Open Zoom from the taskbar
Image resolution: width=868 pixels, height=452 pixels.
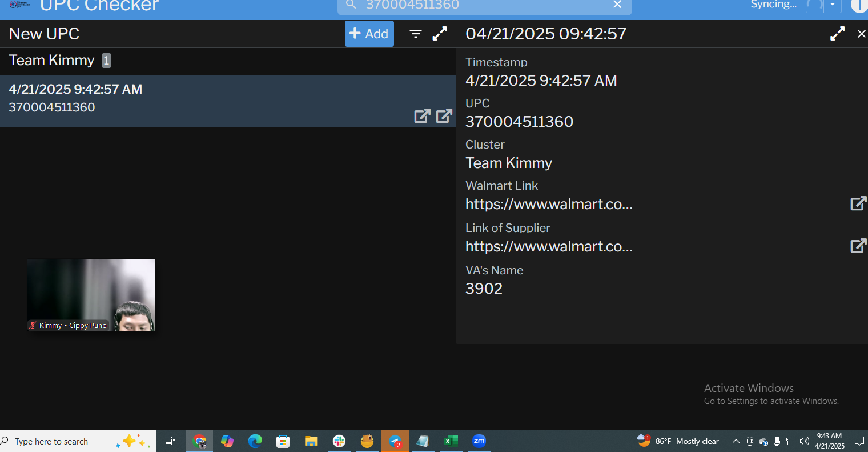coord(479,441)
